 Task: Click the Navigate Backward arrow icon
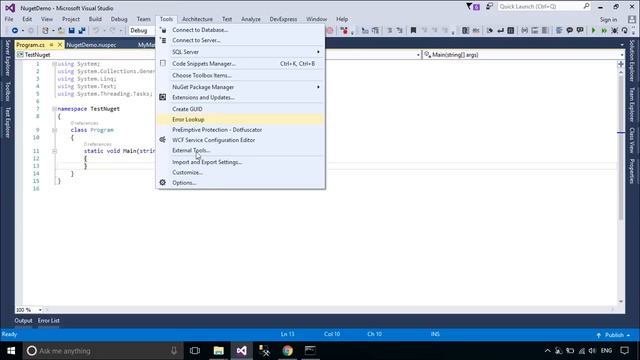pyautogui.click(x=15, y=31)
